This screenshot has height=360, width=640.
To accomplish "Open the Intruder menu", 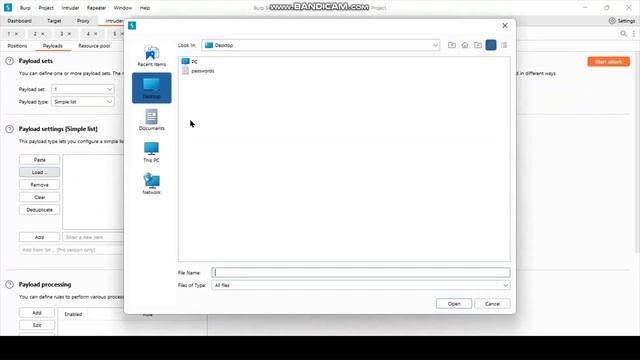I will tap(70, 8).
